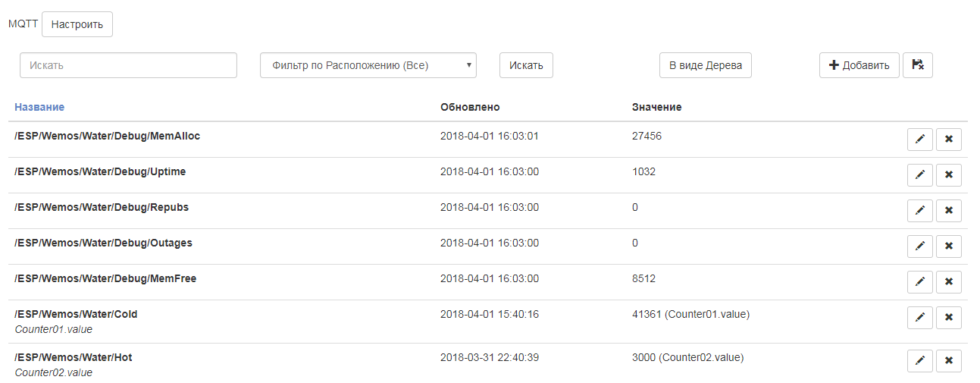Click the save-with-cross icon button near Добавить
The image size is (980, 383).
pos(917,65)
